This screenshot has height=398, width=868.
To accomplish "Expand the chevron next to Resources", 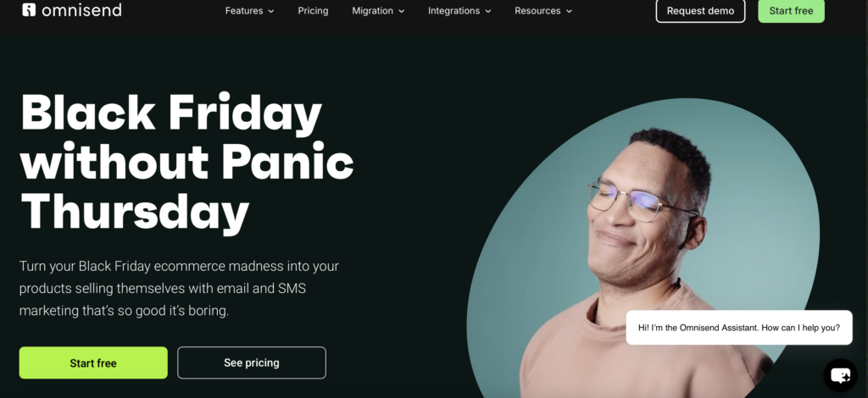I will click(569, 11).
